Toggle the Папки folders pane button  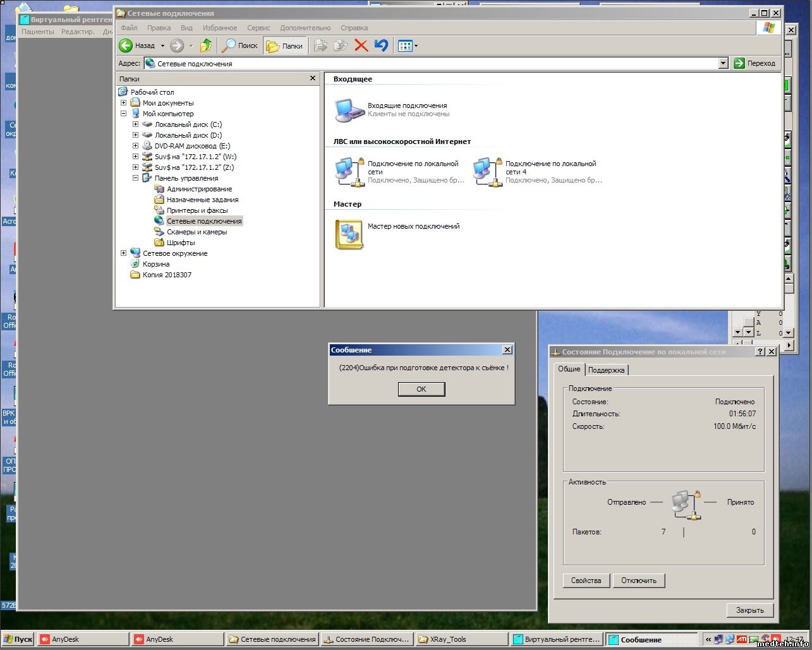[284, 45]
